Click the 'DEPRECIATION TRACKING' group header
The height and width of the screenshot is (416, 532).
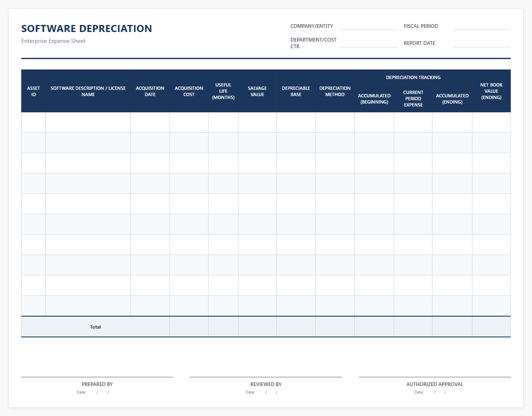click(413, 77)
